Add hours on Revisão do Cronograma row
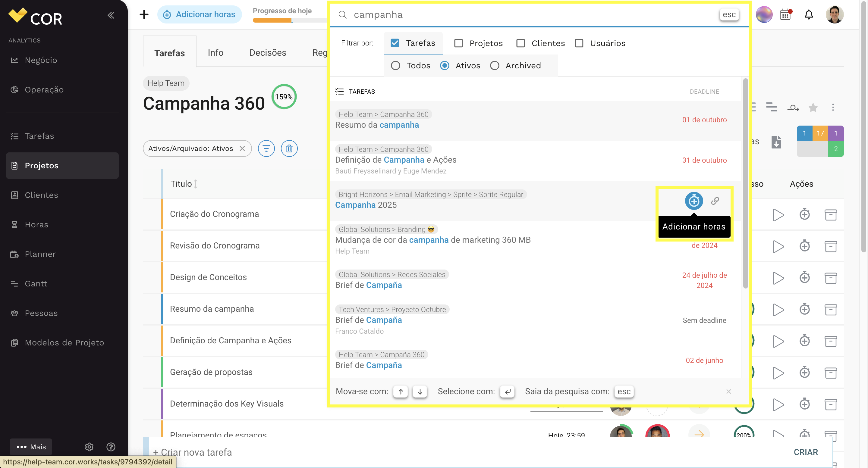The height and width of the screenshot is (468, 868). (805, 246)
